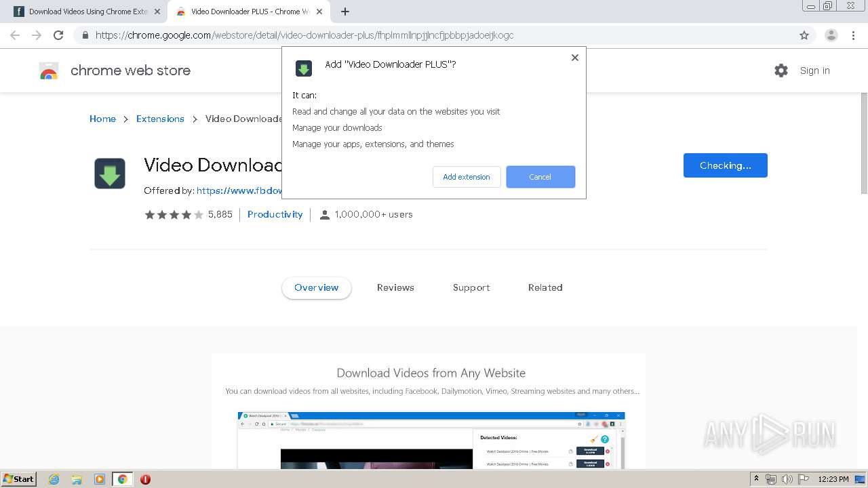Open the Windows Start menu

19,479
